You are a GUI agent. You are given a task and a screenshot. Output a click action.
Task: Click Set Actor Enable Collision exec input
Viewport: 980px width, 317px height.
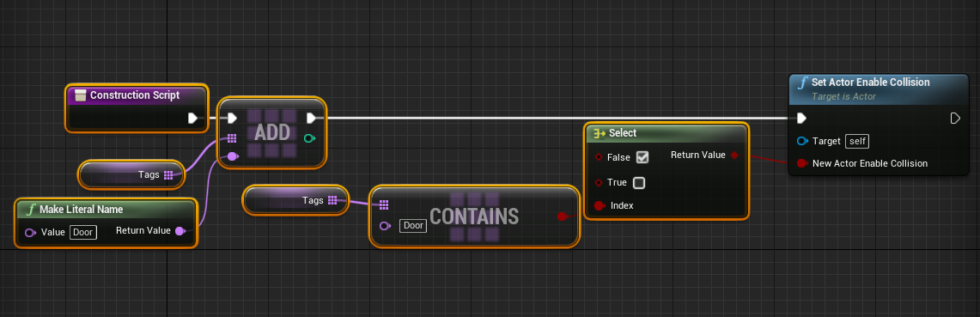(801, 119)
